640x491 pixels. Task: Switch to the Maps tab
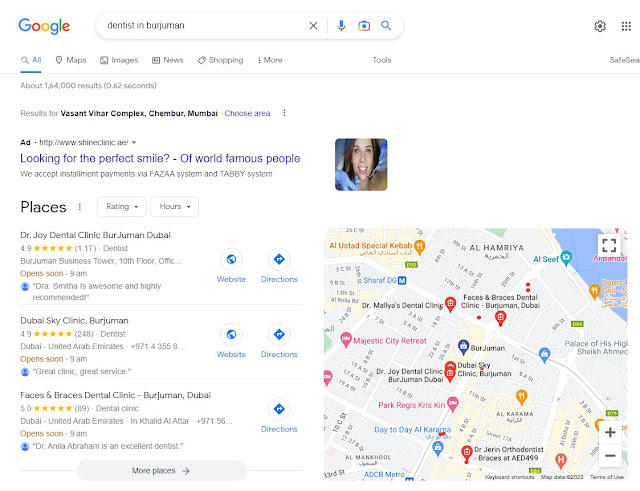point(71,60)
